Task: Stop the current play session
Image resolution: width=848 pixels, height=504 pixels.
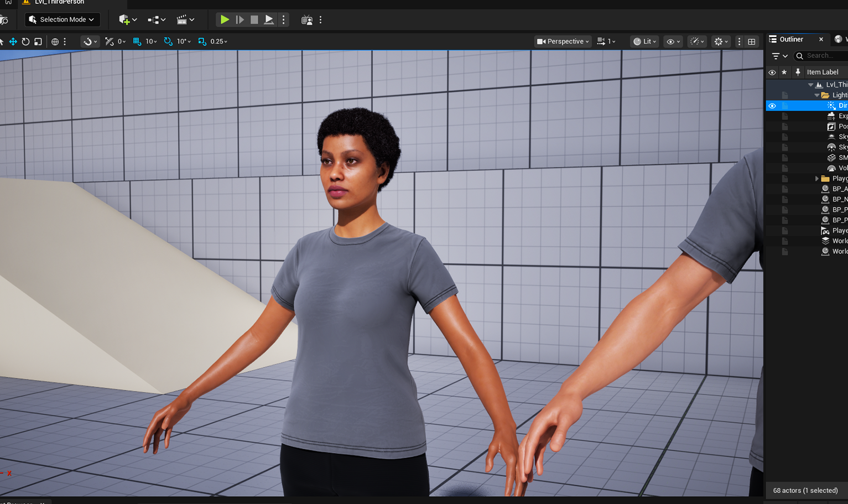Action: click(254, 19)
